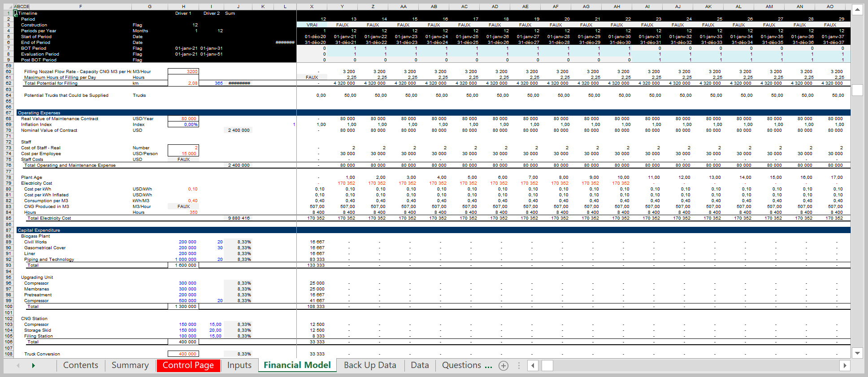Image resolution: width=868 pixels, height=377 pixels.
Task: Click the 9 880 416 electricity cost sum
Action: pos(239,218)
